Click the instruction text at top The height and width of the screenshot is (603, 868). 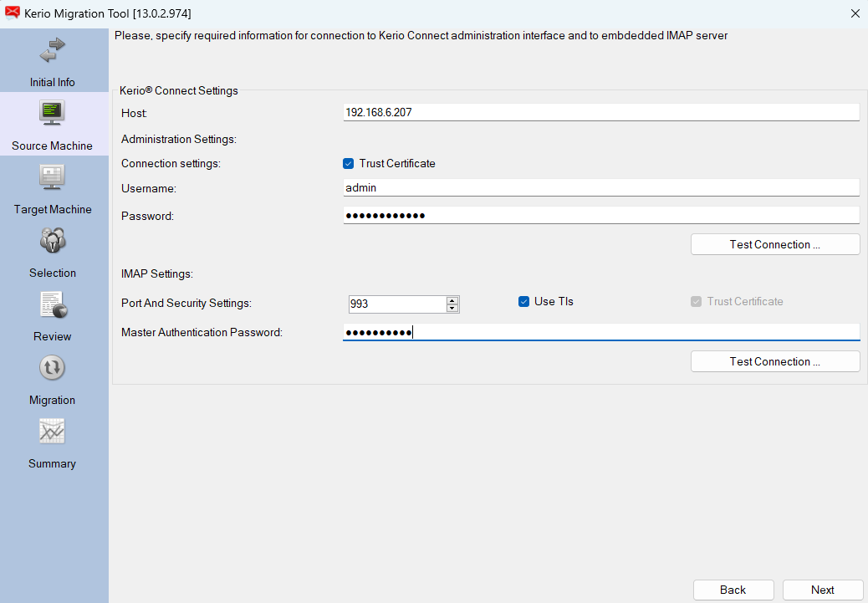coord(421,35)
